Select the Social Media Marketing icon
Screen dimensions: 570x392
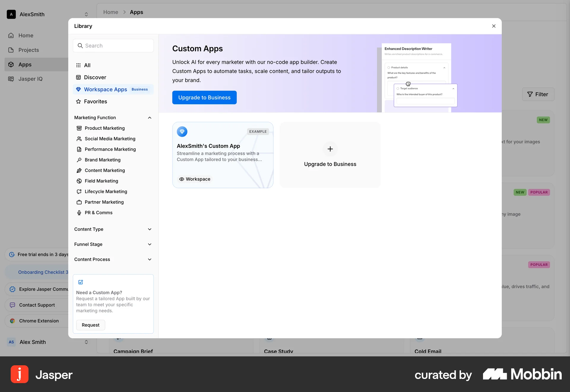click(79, 139)
